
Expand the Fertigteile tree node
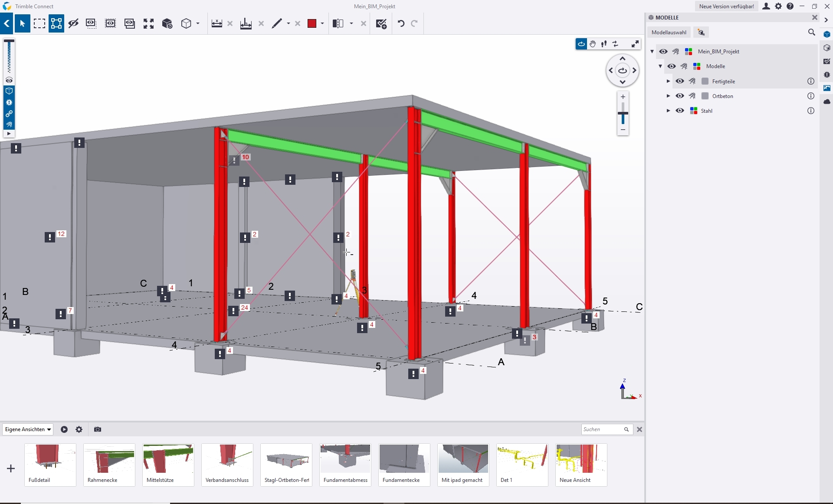[668, 81]
